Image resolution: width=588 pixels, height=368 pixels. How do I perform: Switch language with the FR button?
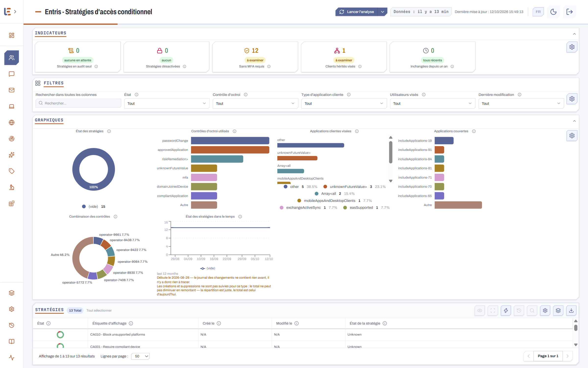tap(538, 12)
